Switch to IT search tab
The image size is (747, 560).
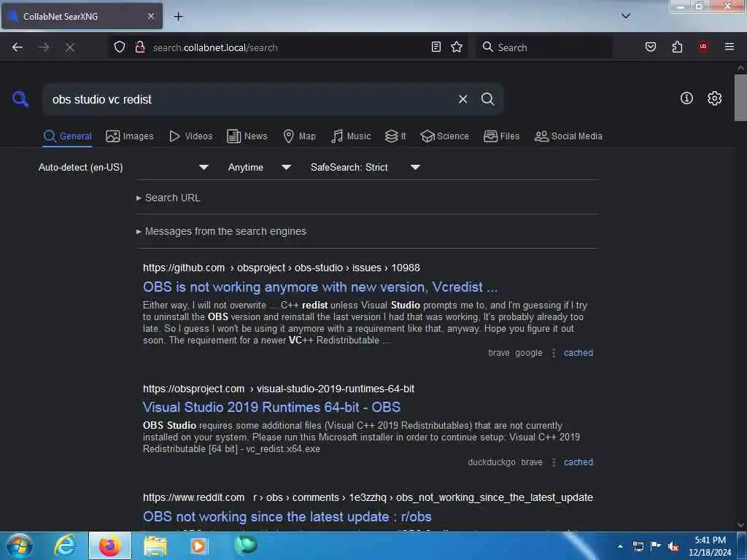[395, 136]
